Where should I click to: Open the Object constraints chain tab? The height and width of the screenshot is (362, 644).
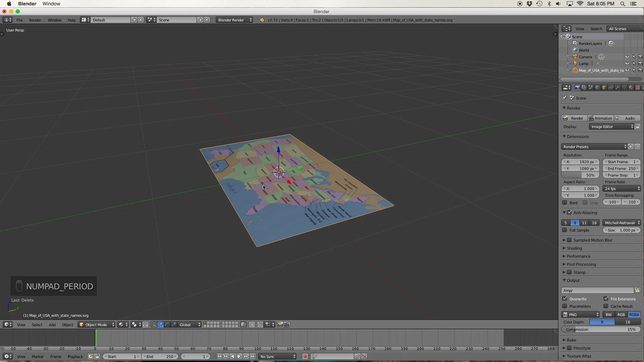tap(611, 87)
